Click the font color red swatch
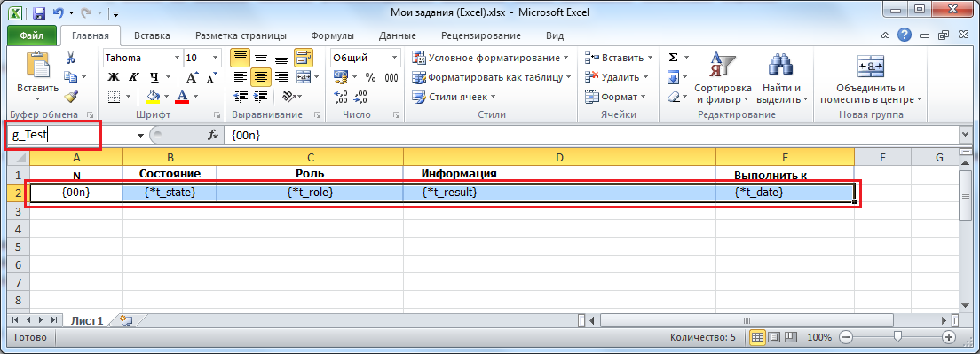Viewport: 980px width, 354px height. pyautogui.click(x=182, y=97)
